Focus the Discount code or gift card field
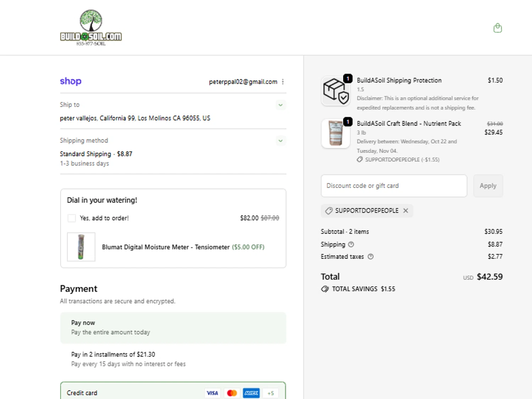Viewport: 532px width, 399px height. tap(394, 186)
